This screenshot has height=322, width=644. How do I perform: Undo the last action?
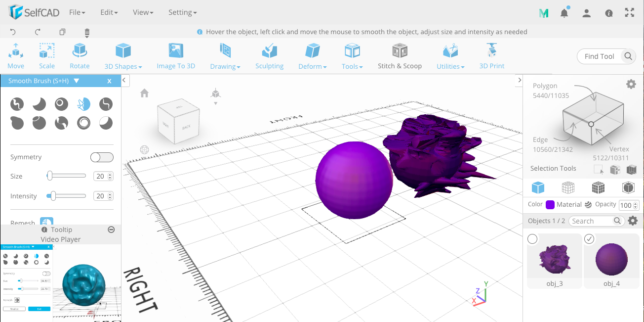click(13, 32)
